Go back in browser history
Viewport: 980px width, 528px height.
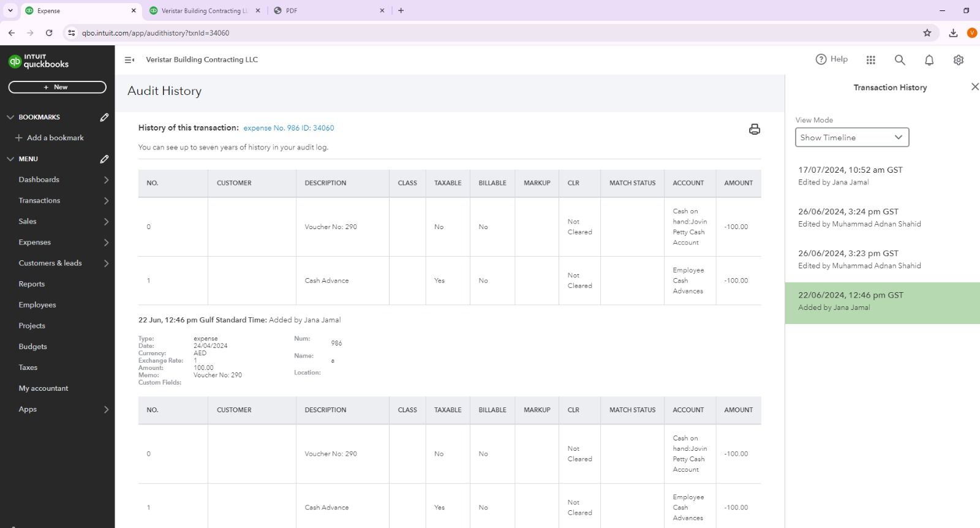tap(12, 33)
